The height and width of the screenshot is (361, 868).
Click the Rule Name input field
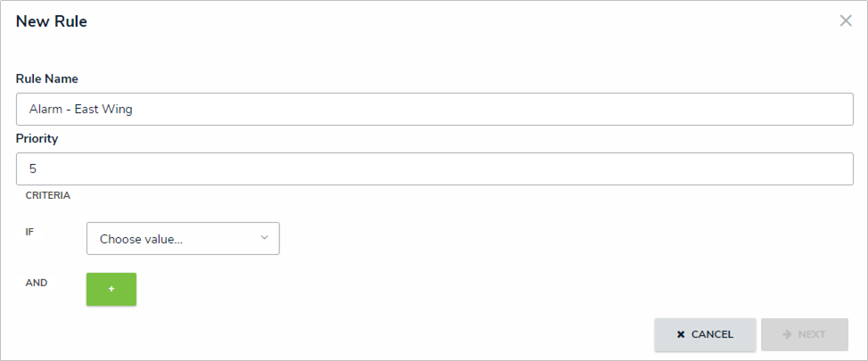click(434, 110)
